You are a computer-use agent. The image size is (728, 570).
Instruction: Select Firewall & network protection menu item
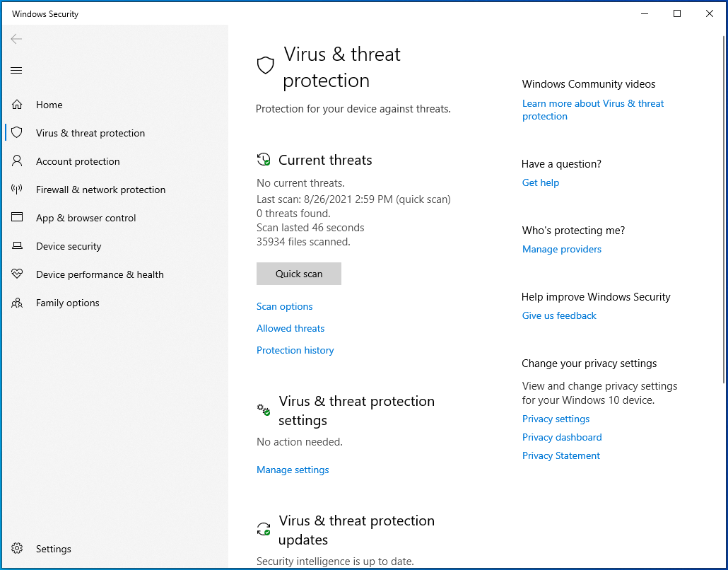click(100, 190)
